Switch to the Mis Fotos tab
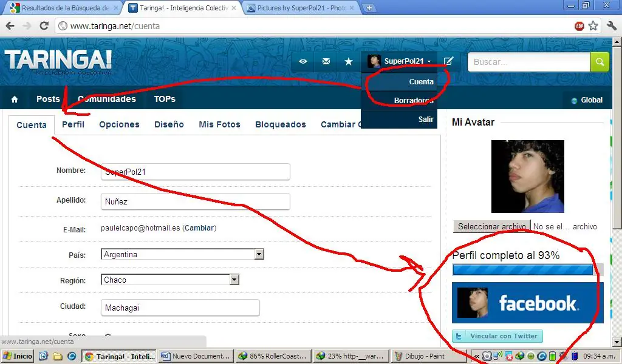 [219, 124]
